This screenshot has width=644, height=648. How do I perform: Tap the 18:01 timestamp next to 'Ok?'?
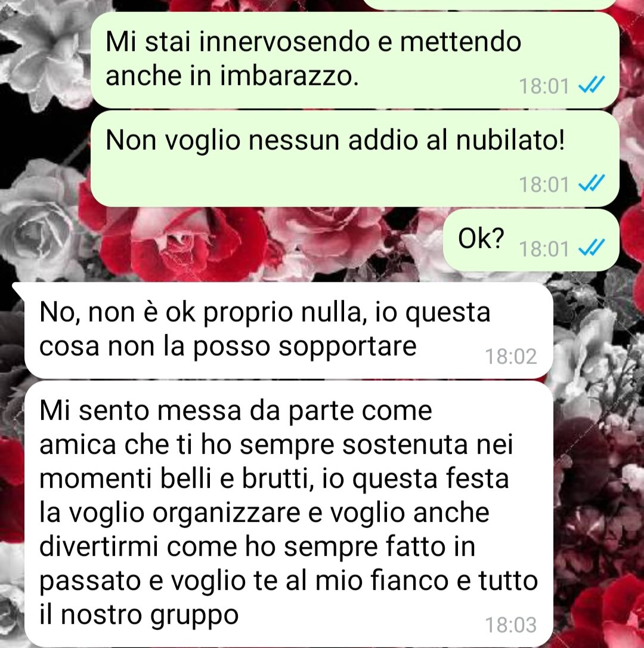tap(544, 249)
